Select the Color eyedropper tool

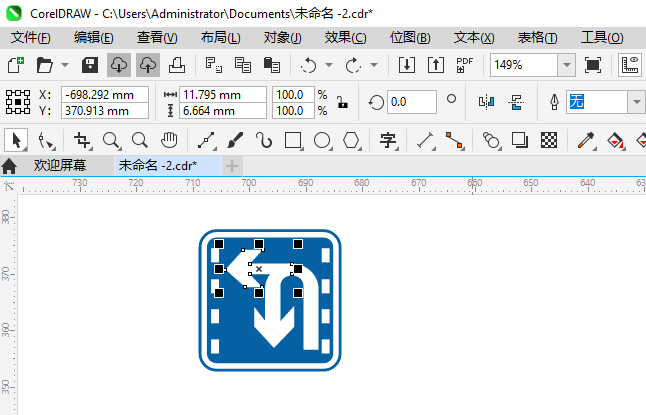click(x=586, y=141)
